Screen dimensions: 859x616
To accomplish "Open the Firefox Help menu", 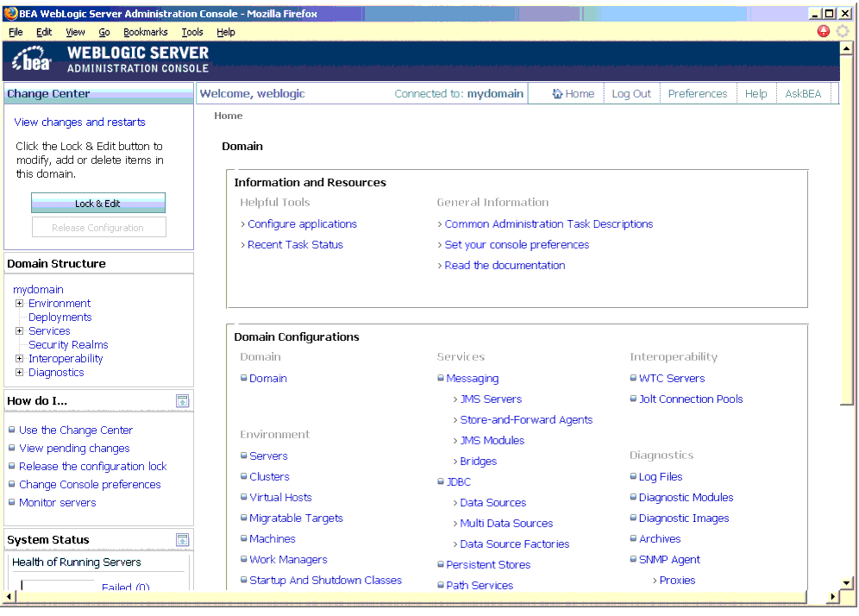I will [x=226, y=32].
